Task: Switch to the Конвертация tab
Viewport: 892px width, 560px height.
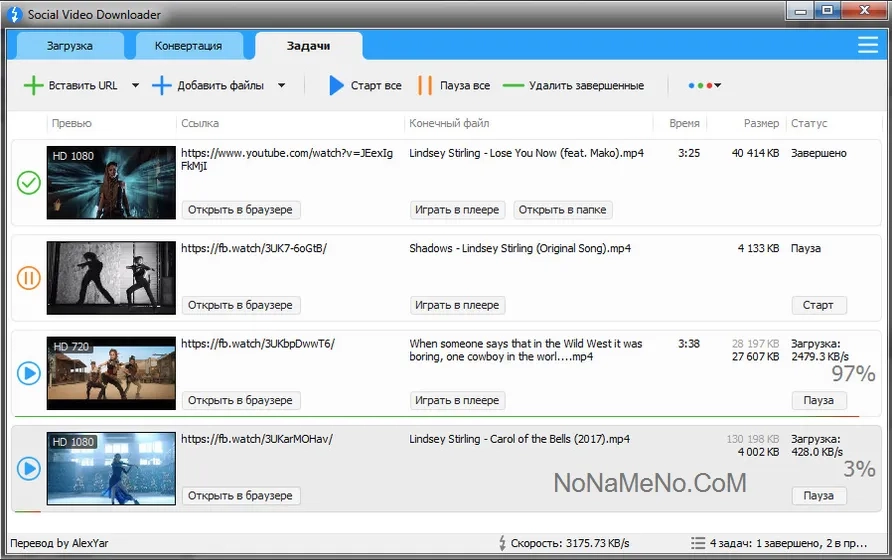Action: pos(188,46)
